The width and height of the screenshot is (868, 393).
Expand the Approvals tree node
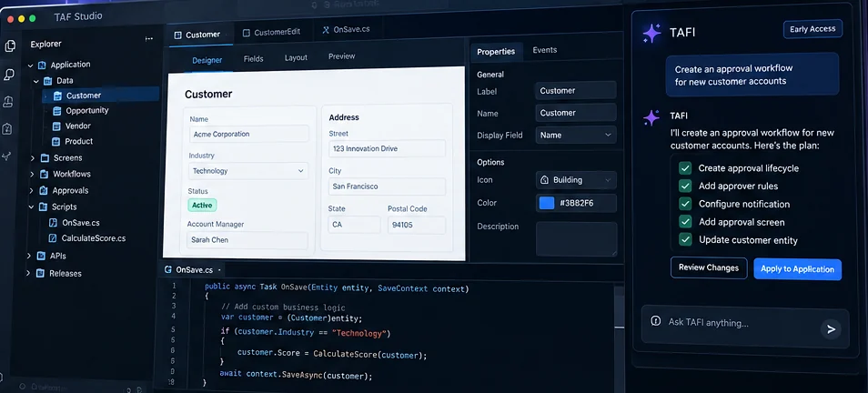tap(31, 191)
